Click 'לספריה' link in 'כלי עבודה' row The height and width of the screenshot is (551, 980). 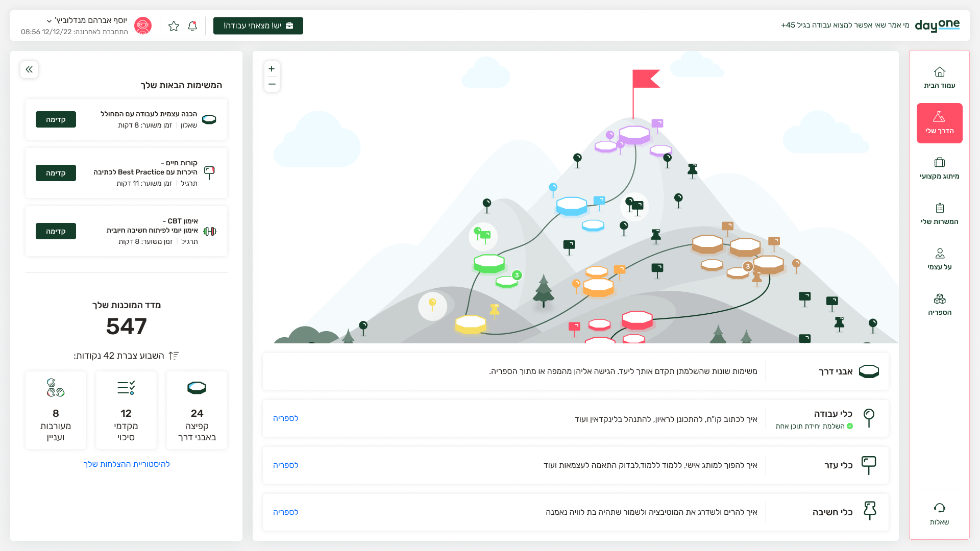(x=286, y=418)
